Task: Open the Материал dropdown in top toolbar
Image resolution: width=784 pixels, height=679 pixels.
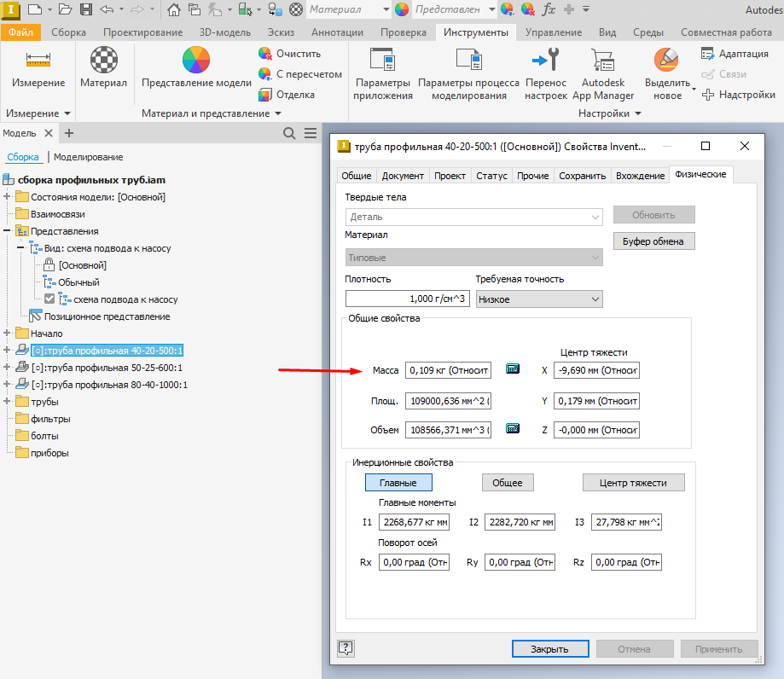Action: point(386,9)
